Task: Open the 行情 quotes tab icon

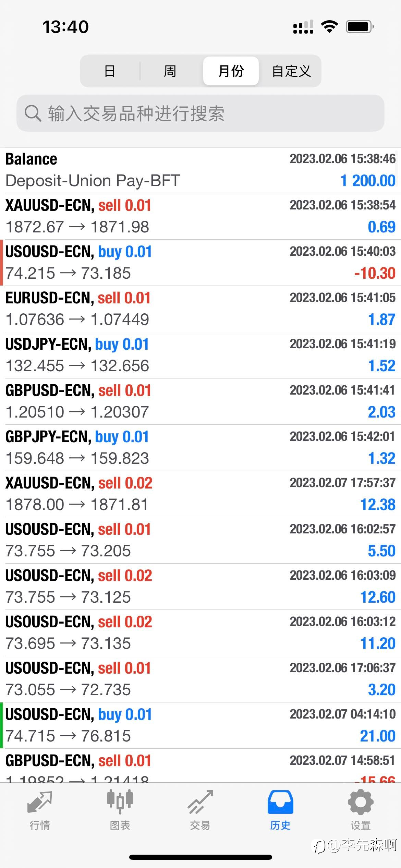Action: click(x=40, y=802)
